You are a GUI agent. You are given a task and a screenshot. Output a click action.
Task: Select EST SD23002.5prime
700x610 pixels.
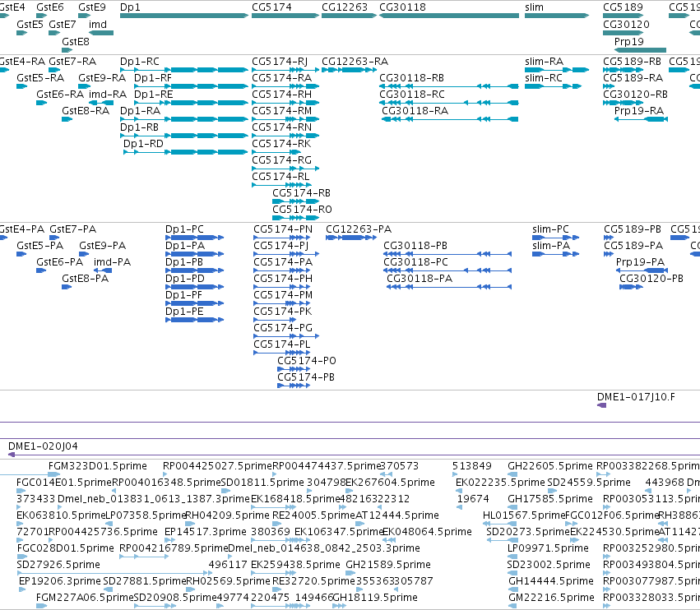click(x=548, y=564)
